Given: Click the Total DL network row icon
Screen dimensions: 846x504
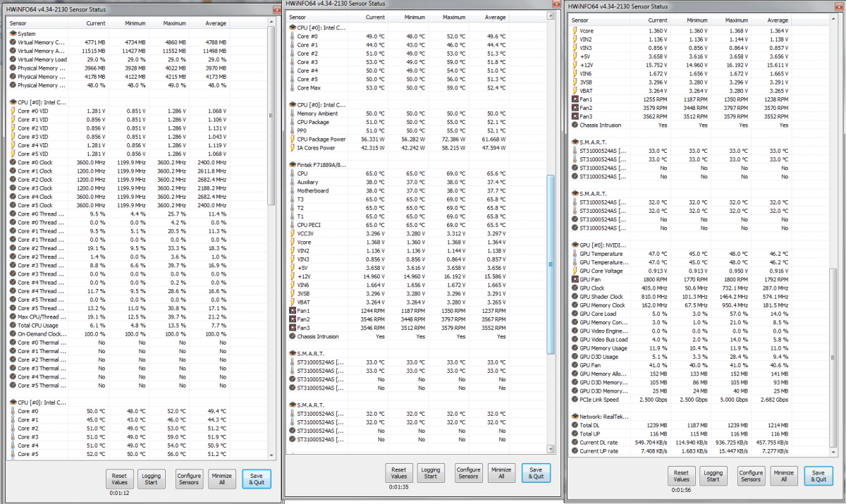Looking at the screenshot, I should 575,426.
